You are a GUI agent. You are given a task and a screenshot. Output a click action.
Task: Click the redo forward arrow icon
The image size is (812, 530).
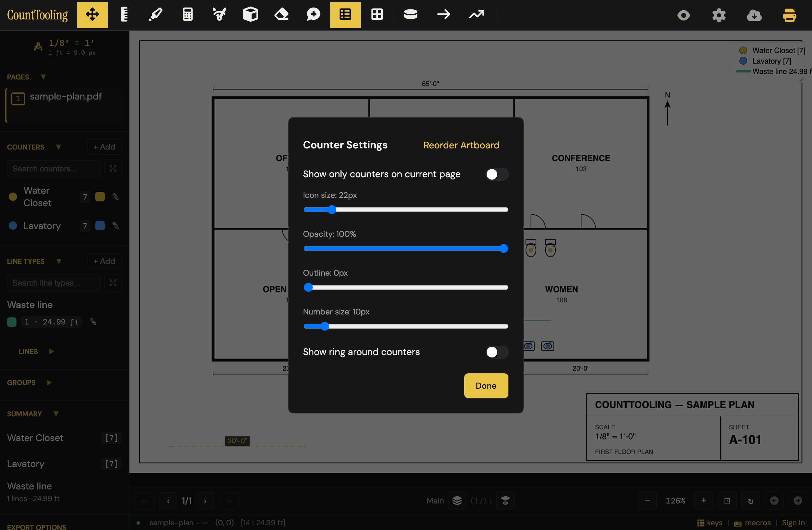[798, 501]
